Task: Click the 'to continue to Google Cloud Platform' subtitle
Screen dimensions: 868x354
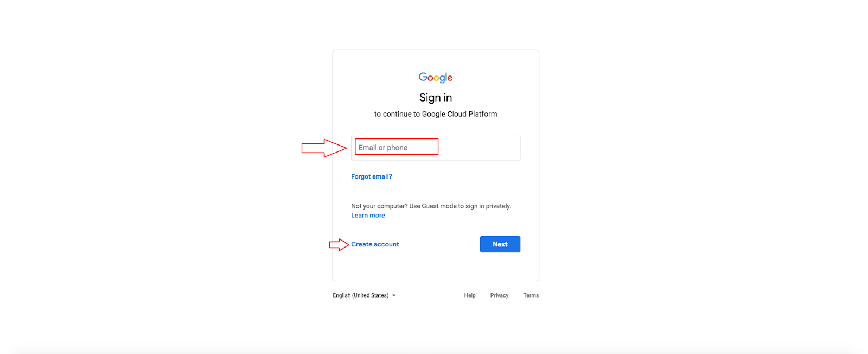Action: click(436, 114)
